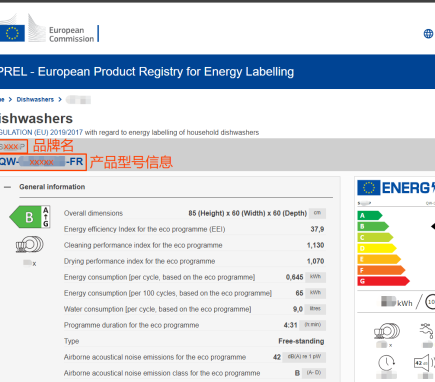The image size is (435, 382).
Task: Click programme duration value 4:31
Action: [290, 325]
